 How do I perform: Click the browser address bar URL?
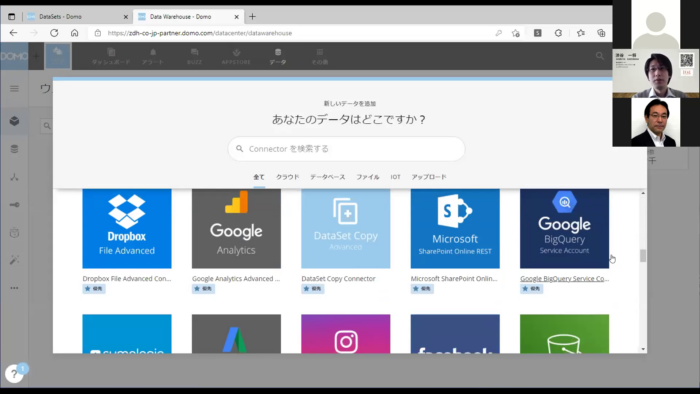[x=200, y=33]
